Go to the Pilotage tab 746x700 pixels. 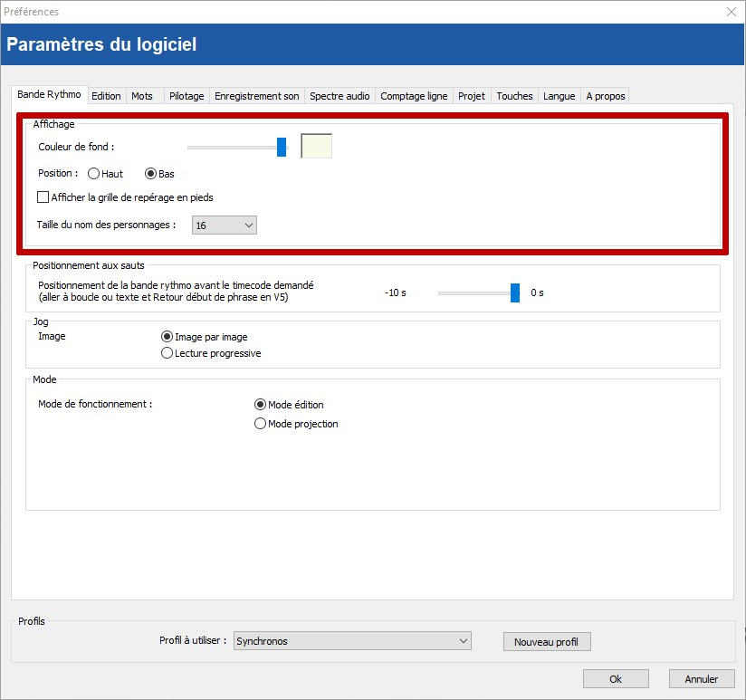186,96
